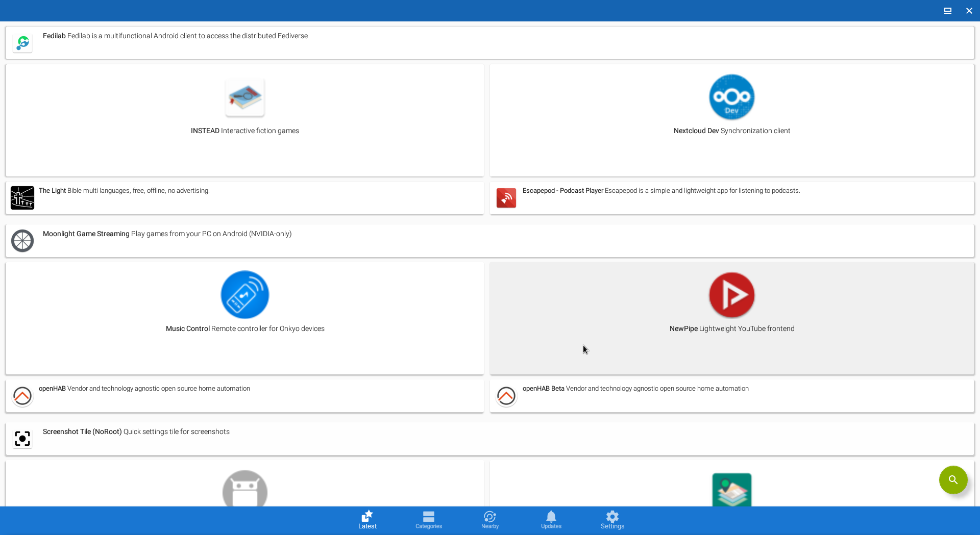Select the Latest tab

(367, 520)
